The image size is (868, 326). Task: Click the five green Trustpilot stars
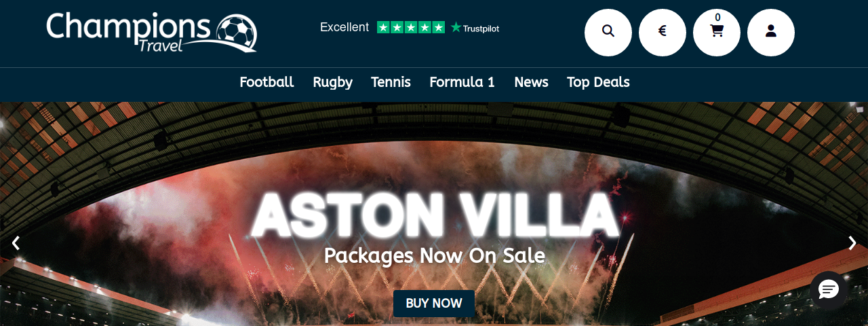pos(411,27)
